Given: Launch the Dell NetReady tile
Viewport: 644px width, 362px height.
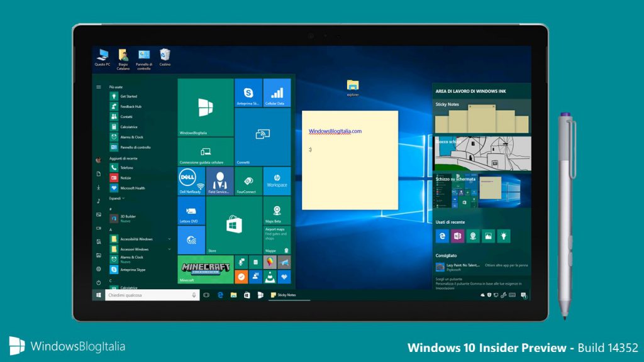Looking at the screenshot, I should [x=191, y=181].
